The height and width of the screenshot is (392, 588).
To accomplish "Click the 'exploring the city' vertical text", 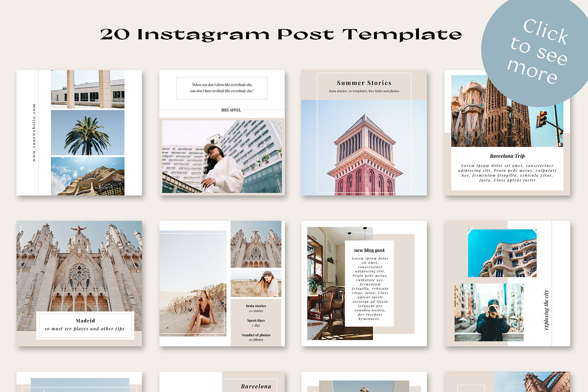I will (547, 310).
